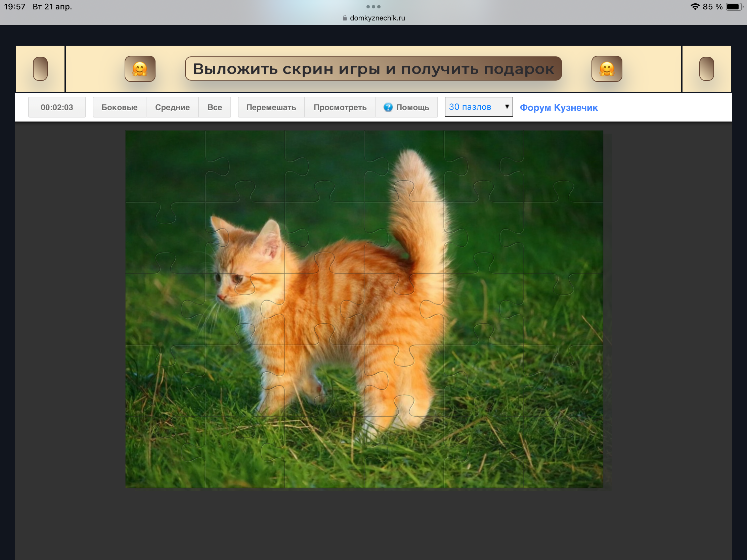The image size is (747, 560).
Task: Tap the domkyznechik.ru address bar
Action: pos(377,18)
